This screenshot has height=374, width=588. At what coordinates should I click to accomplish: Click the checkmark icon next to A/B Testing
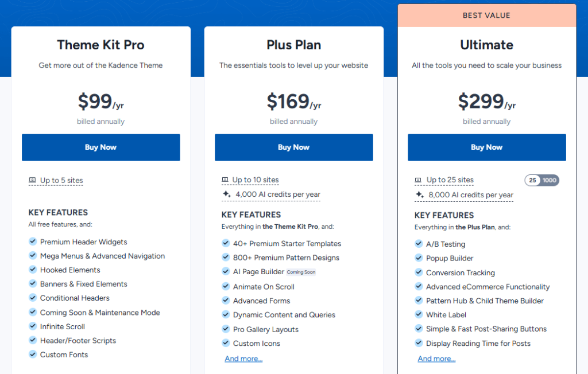pyautogui.click(x=419, y=244)
